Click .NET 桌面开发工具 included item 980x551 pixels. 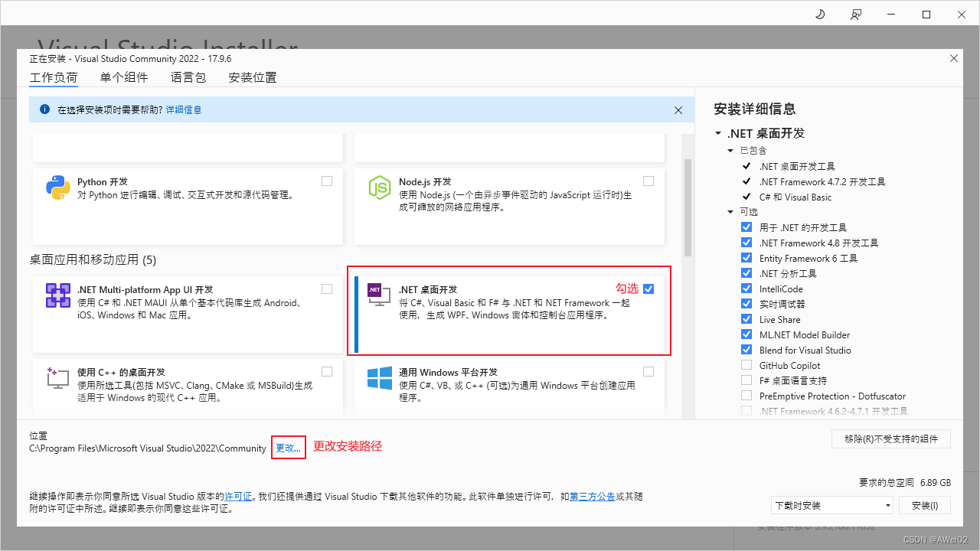point(797,166)
